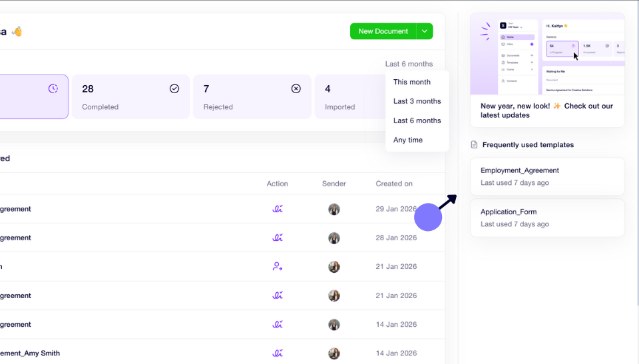
Task: Open the Imported statistics card
Action: click(x=350, y=97)
